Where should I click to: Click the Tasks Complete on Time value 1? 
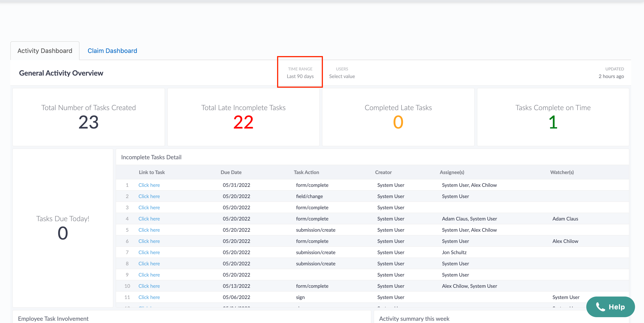click(x=553, y=122)
